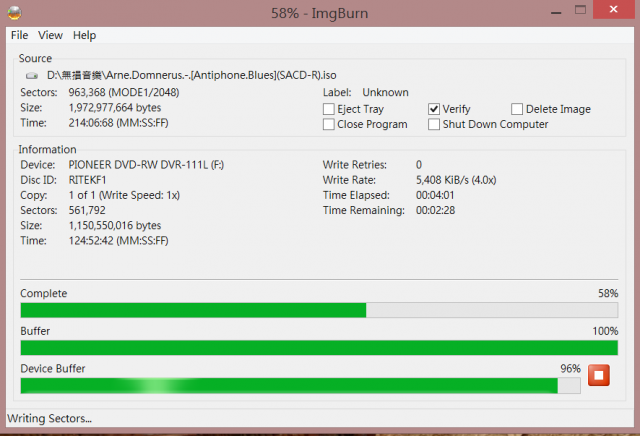Open the View menu
The image size is (640, 436).
50,36
